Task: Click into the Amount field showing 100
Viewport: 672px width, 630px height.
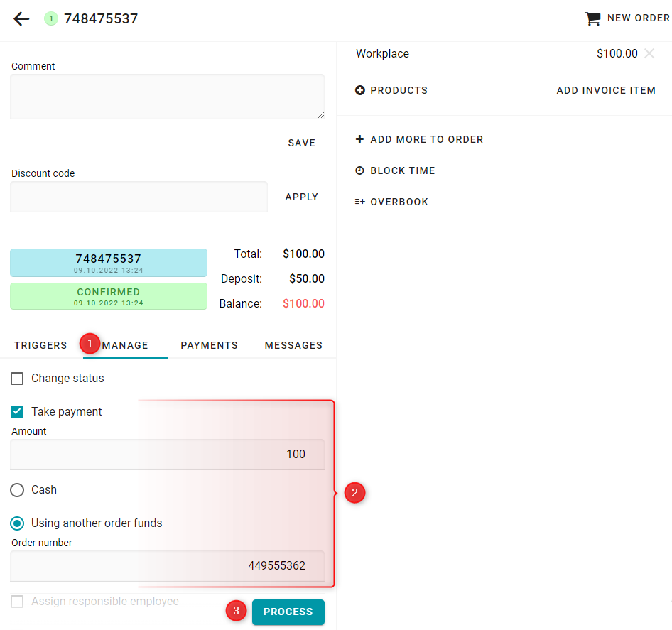Action: click(167, 455)
